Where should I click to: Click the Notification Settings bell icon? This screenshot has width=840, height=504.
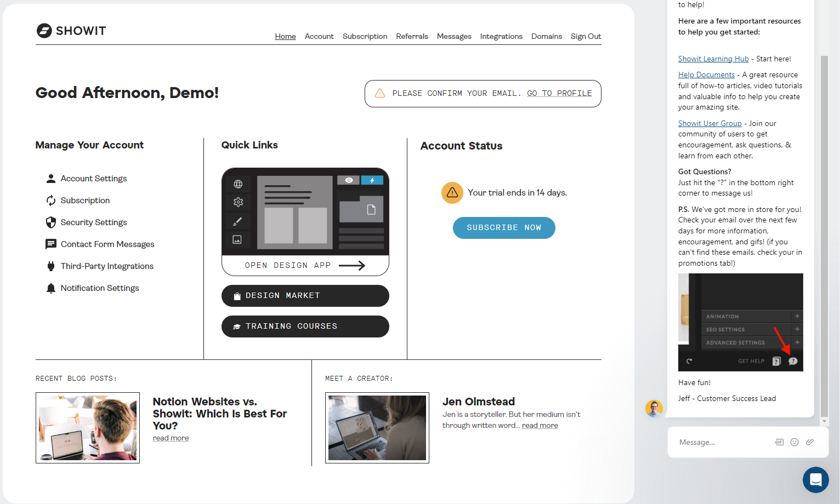[x=51, y=288]
